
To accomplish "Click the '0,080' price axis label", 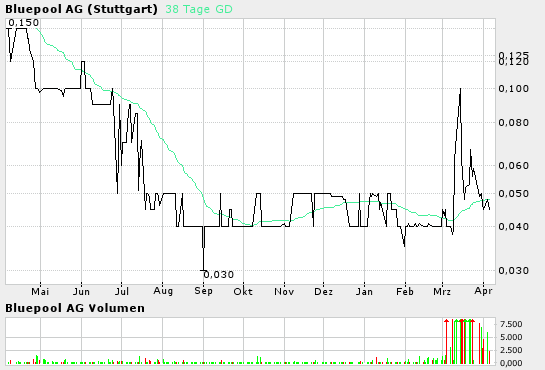I will [513, 123].
